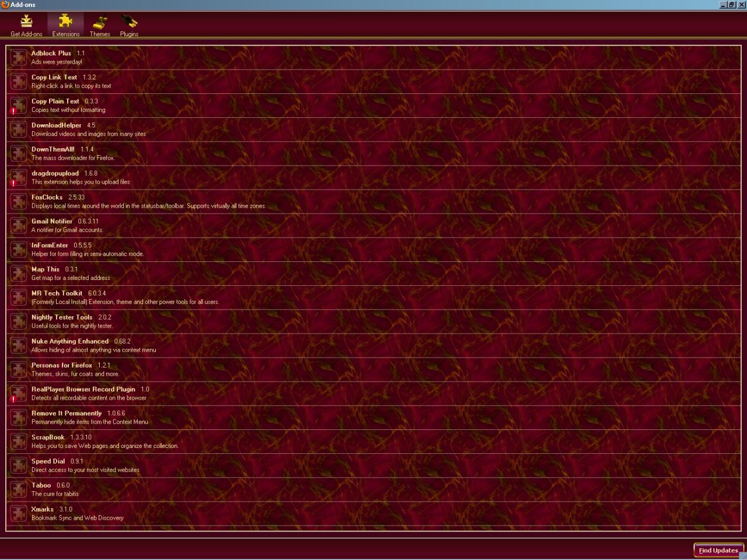Click the RealPlayer Browser Record Plugin icon
The image size is (747, 560).
19,393
